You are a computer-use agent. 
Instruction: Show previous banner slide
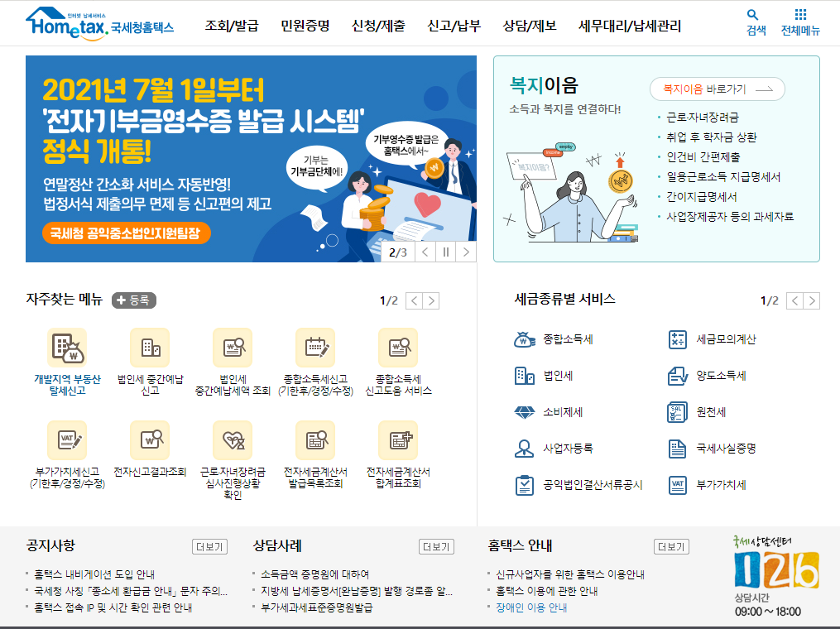coord(425,252)
